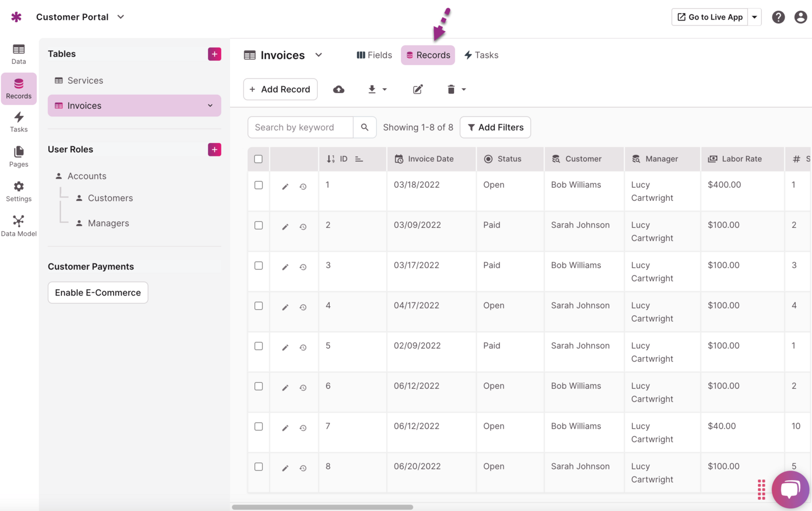
Task: Click the Add Record button
Action: pos(280,89)
